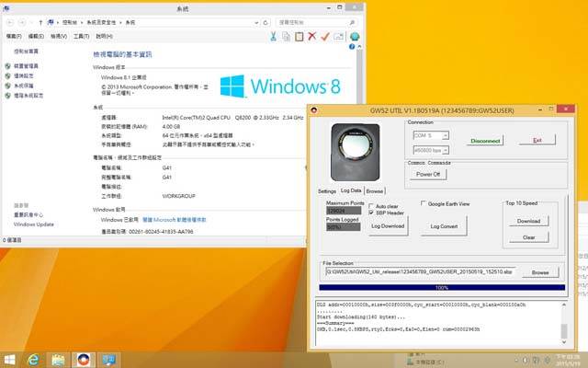
Task: Enable the Google Earth View checkbox
Action: pyautogui.click(x=424, y=203)
